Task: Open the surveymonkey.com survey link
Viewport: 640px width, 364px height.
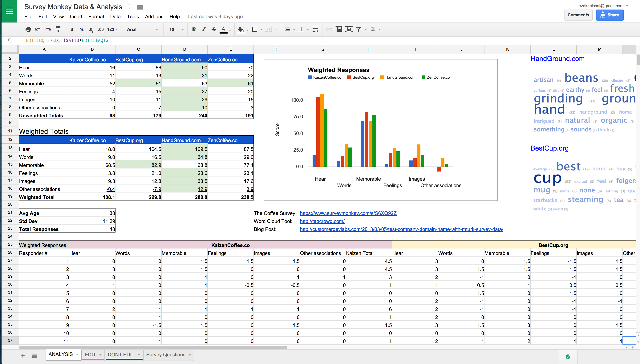Action: 348,213
